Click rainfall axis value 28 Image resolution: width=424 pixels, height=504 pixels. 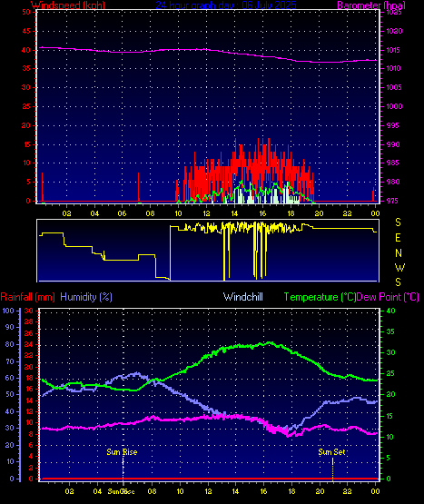pos(29,321)
